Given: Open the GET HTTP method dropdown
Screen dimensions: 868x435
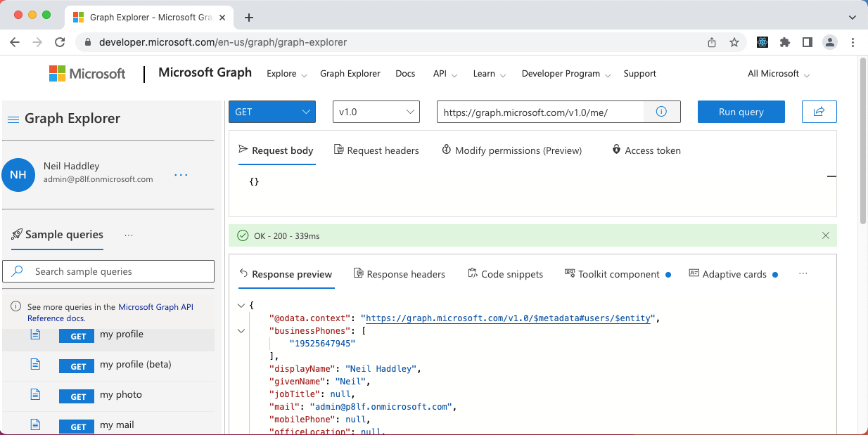Looking at the screenshot, I should (272, 112).
